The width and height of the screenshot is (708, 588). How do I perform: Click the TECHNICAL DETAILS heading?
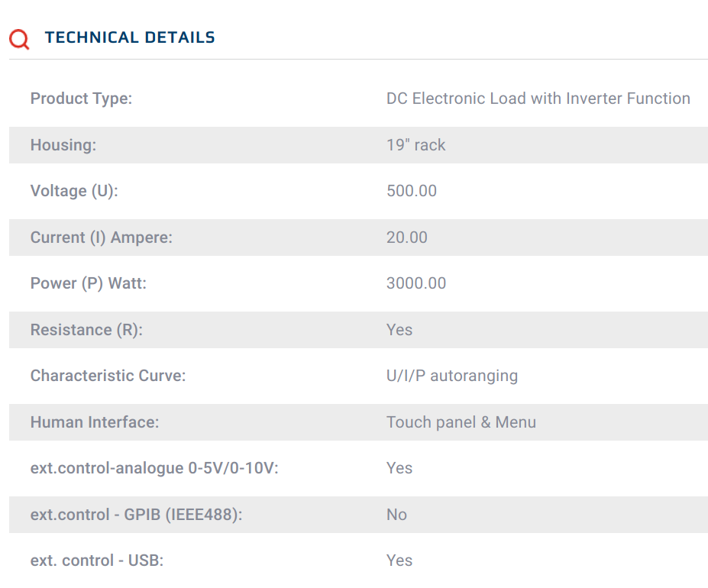[x=130, y=37]
